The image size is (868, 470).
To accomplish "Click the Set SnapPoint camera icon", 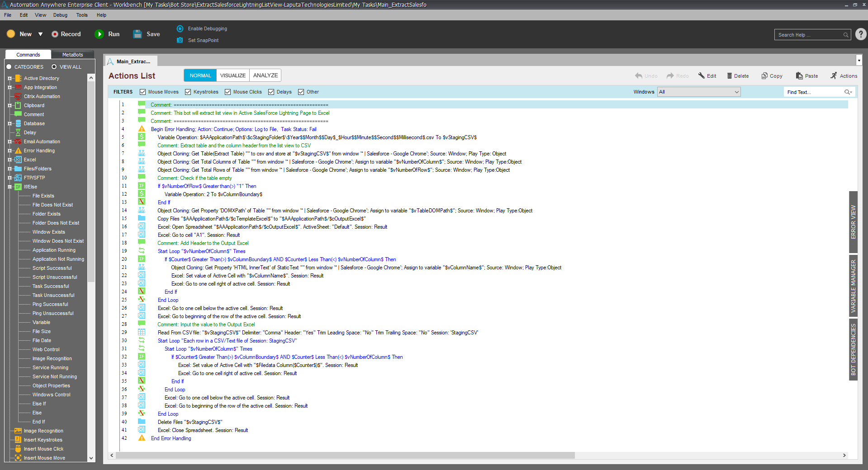I will point(180,40).
